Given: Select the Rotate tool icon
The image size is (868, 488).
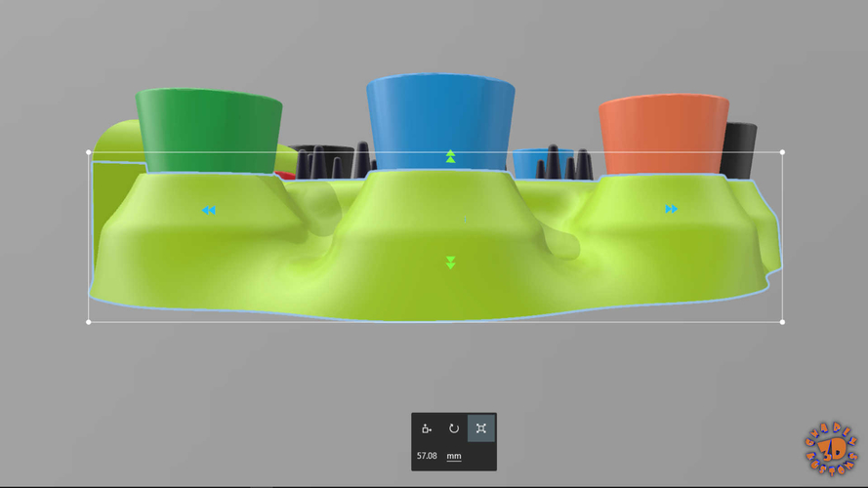Looking at the screenshot, I should [454, 428].
